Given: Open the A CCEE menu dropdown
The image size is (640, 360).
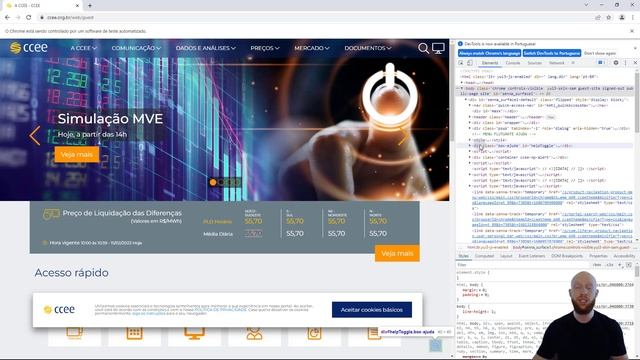Looking at the screenshot, I should [x=83, y=48].
